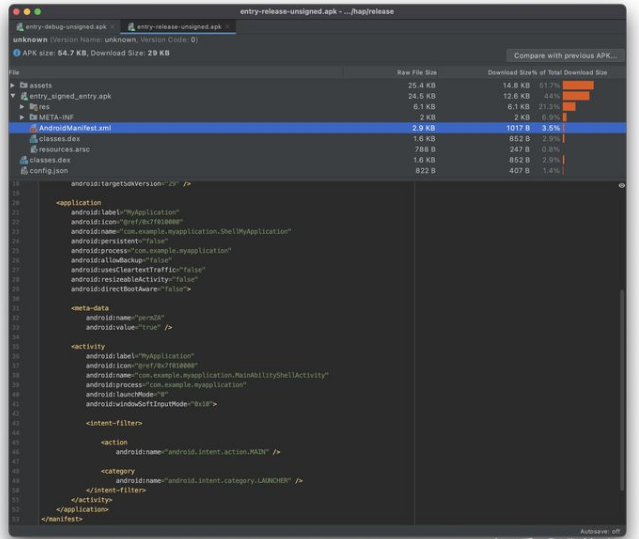Click the resources.arsc file icon
The height and width of the screenshot is (539, 639).
34,149
